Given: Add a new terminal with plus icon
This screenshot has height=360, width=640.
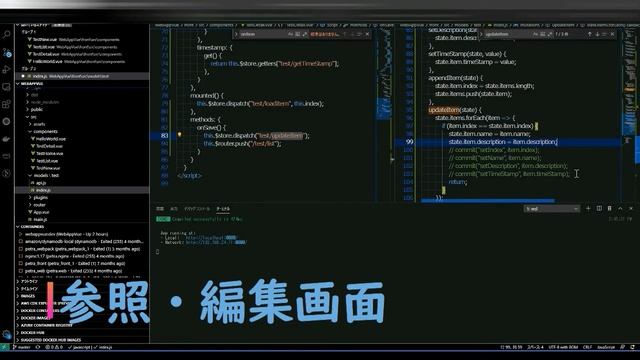Looking at the screenshot, I should tap(588, 209).
